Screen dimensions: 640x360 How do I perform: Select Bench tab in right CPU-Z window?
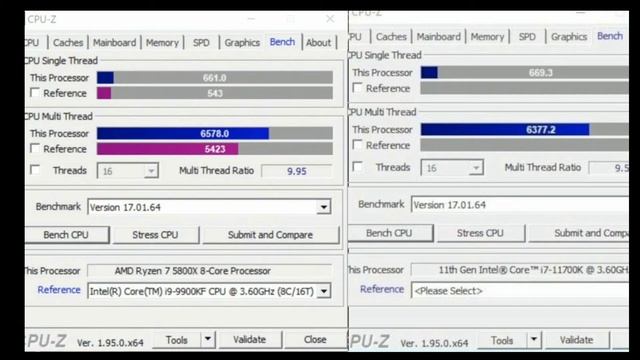[x=610, y=36]
